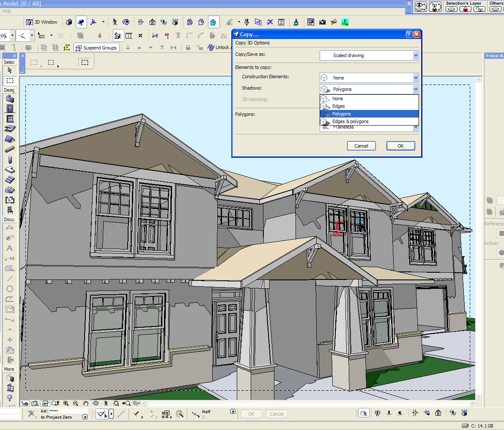
Task: Click the horizontal scrollbar of 3D view
Action: click(309, 403)
